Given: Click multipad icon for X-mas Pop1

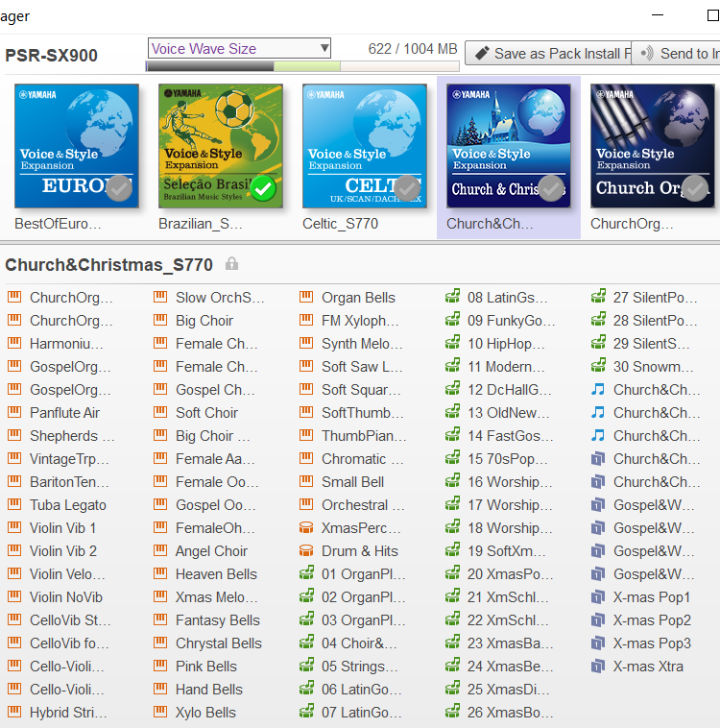Looking at the screenshot, I should pos(598,596).
